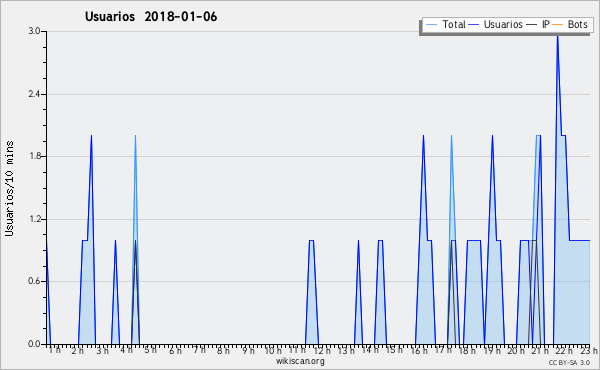
Task: Click the 9 h axis label
Action: (248, 350)
